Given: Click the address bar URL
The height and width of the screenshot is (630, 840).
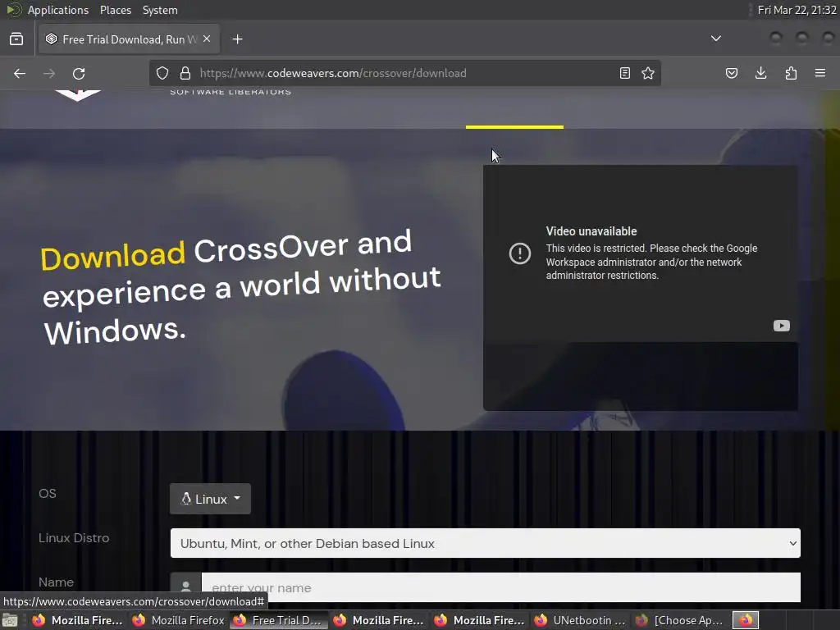Looking at the screenshot, I should (333, 73).
